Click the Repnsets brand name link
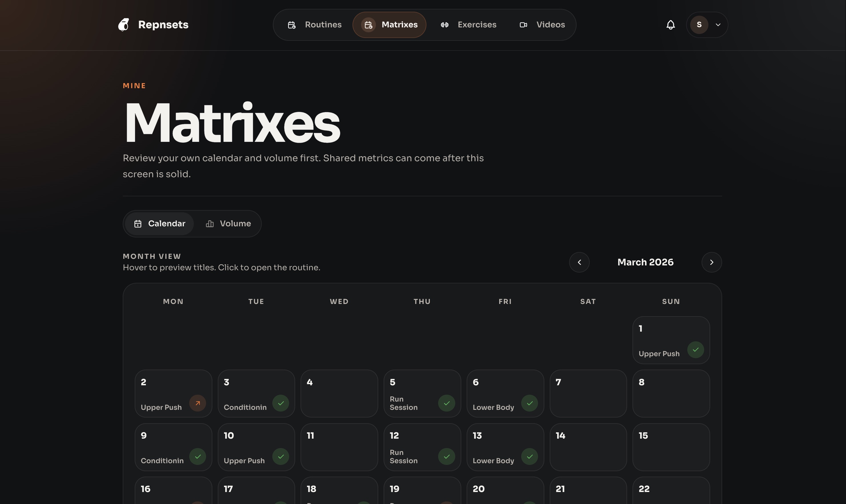The height and width of the screenshot is (504, 846). pos(163,25)
